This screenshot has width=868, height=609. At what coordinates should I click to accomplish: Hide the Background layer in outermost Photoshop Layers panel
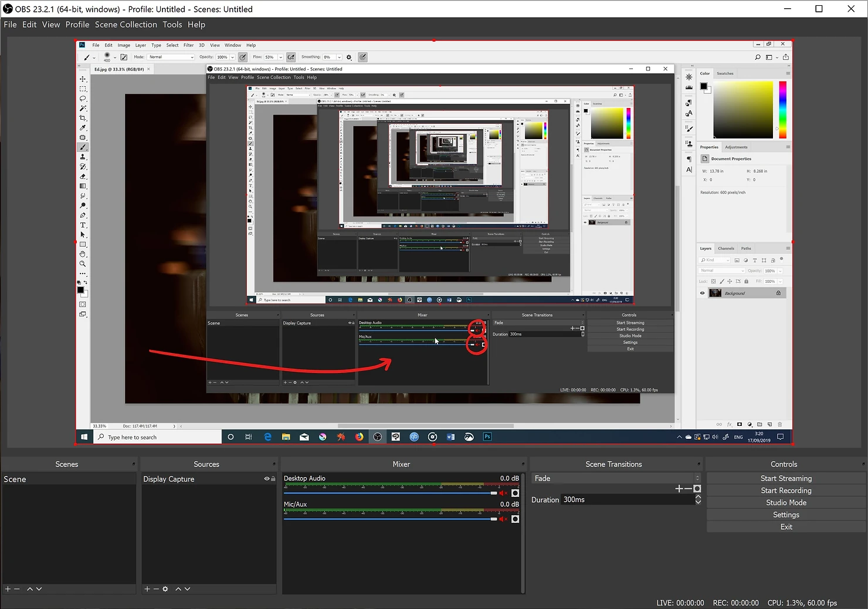click(x=702, y=293)
